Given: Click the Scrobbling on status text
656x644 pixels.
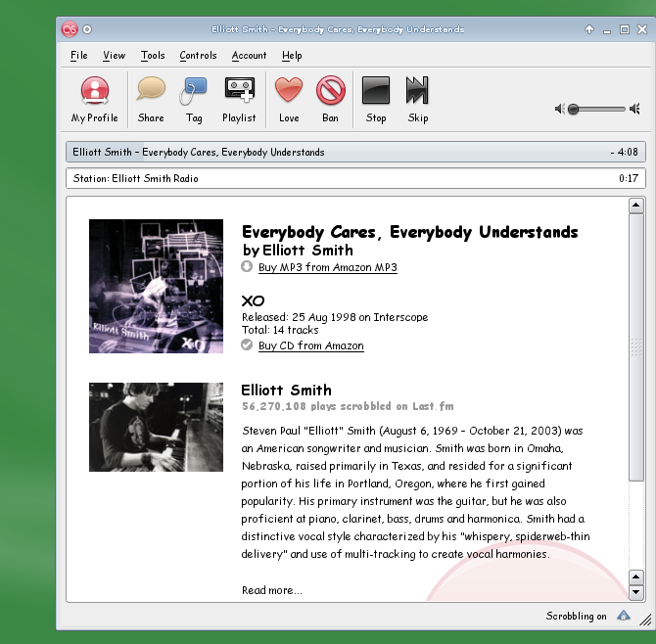Looking at the screenshot, I should pos(576,616).
